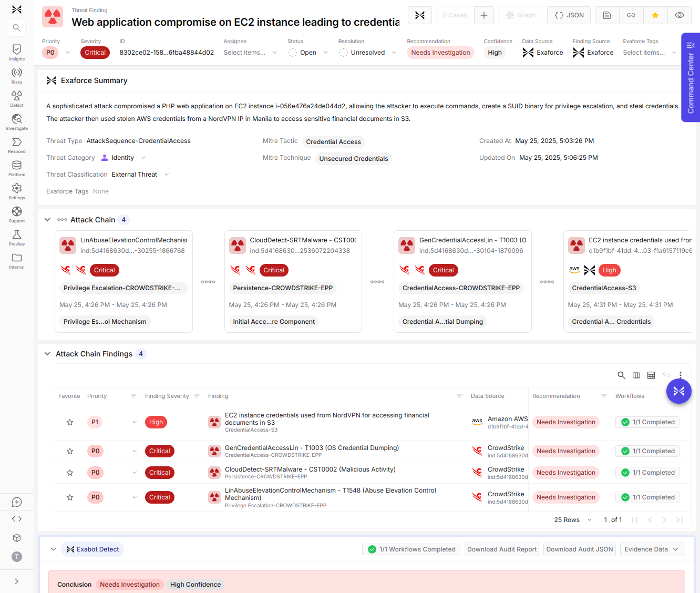Open the Exaforce Tags select dropdown
Image resolution: width=700 pixels, height=593 pixels.
click(x=650, y=53)
